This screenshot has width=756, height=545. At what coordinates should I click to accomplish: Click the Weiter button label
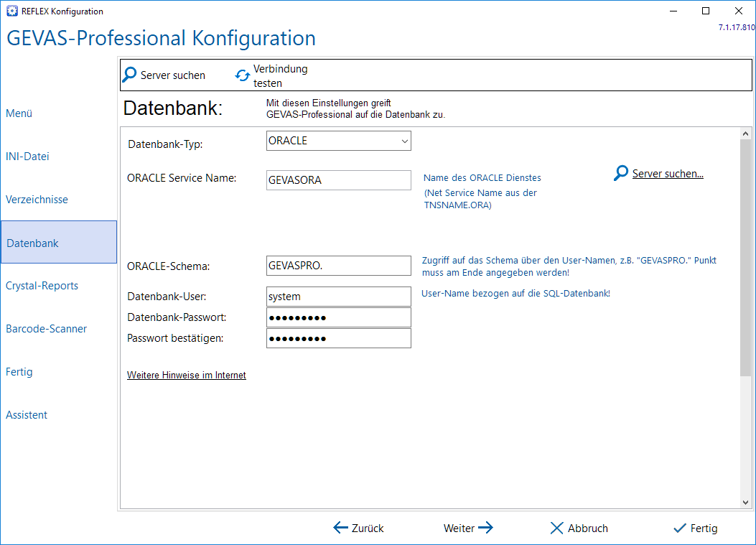[459, 528]
